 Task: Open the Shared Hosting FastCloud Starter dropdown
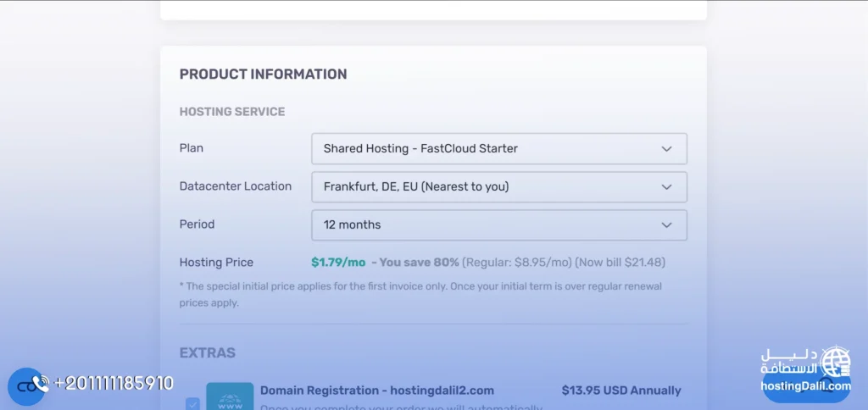tap(498, 149)
